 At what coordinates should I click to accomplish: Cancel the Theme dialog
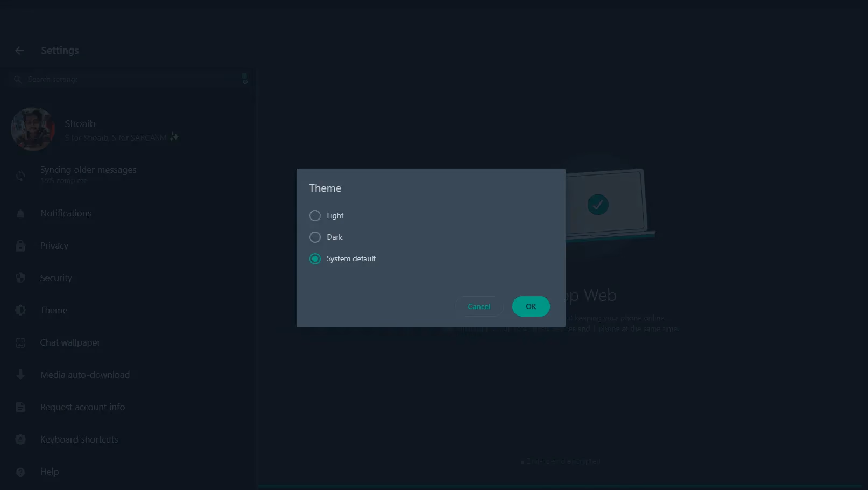479,306
